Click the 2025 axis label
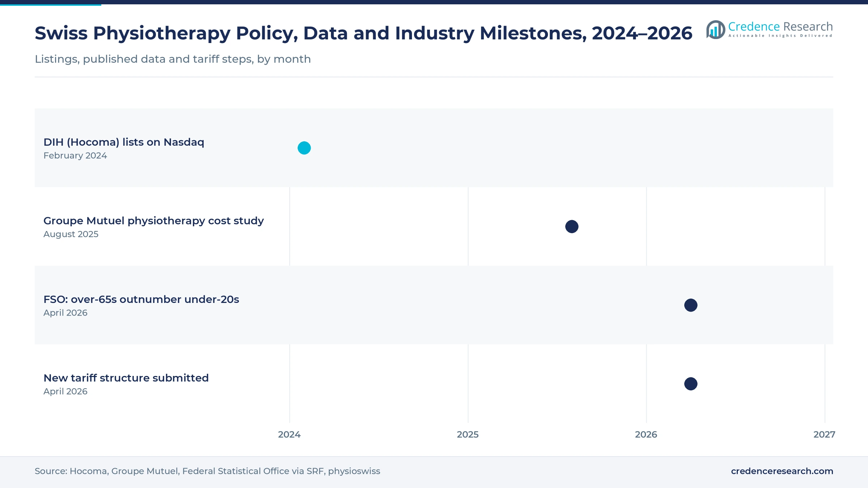This screenshot has height=488, width=868. (x=468, y=435)
